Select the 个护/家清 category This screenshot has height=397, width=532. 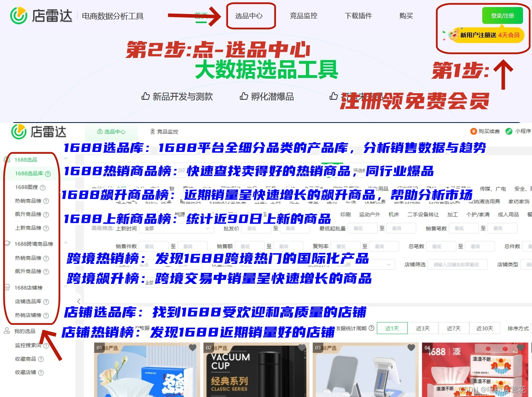click(478, 215)
